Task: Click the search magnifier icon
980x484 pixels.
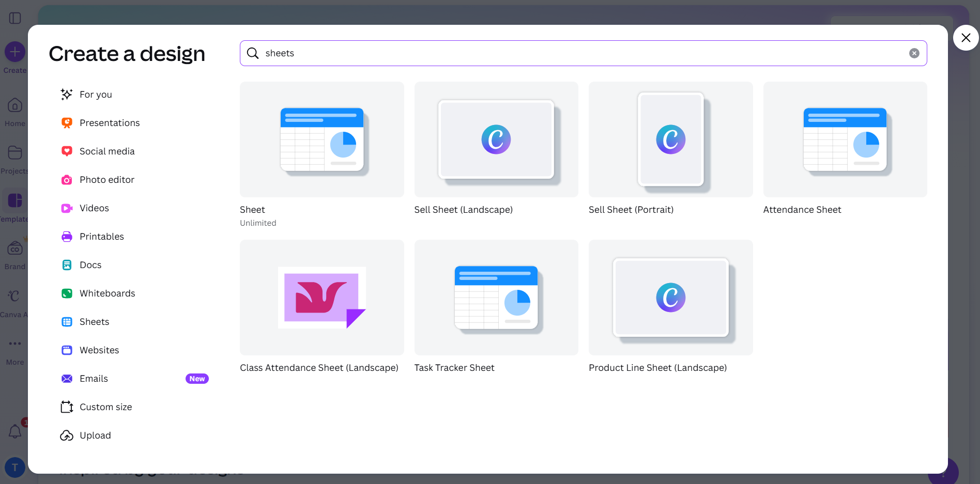Action: [x=253, y=53]
